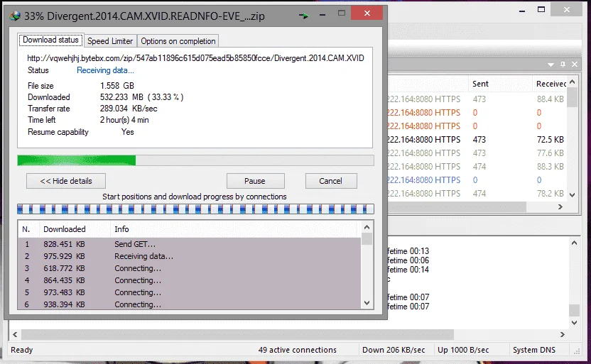Maximize the background window
The image size is (591, 364).
[541, 9]
